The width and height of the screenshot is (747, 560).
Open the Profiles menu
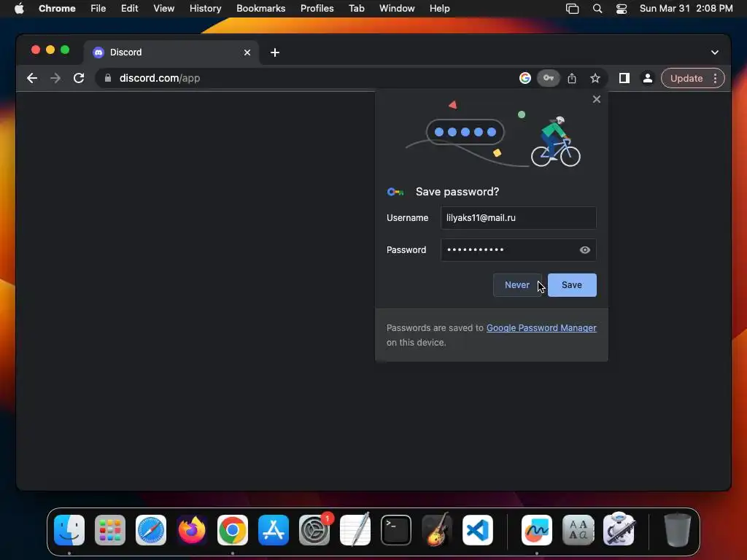pos(317,9)
